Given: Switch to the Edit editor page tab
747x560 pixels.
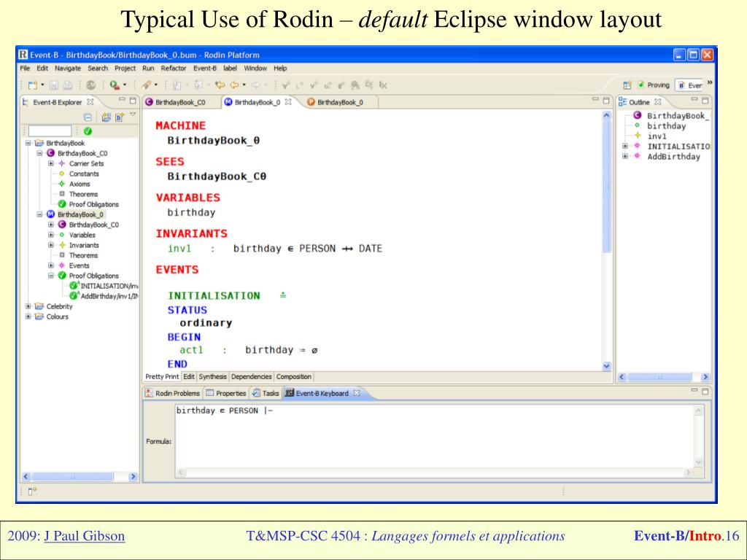Looking at the screenshot, I should (189, 377).
